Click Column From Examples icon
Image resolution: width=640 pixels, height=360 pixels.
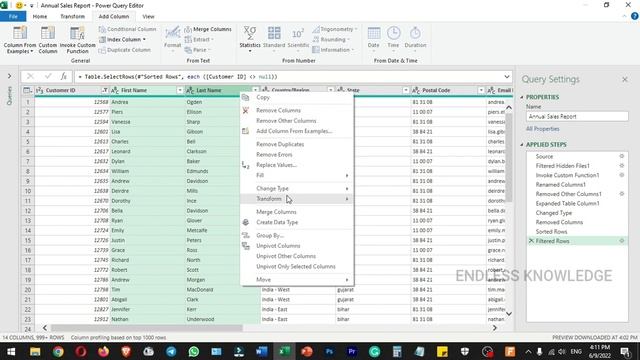click(20, 33)
